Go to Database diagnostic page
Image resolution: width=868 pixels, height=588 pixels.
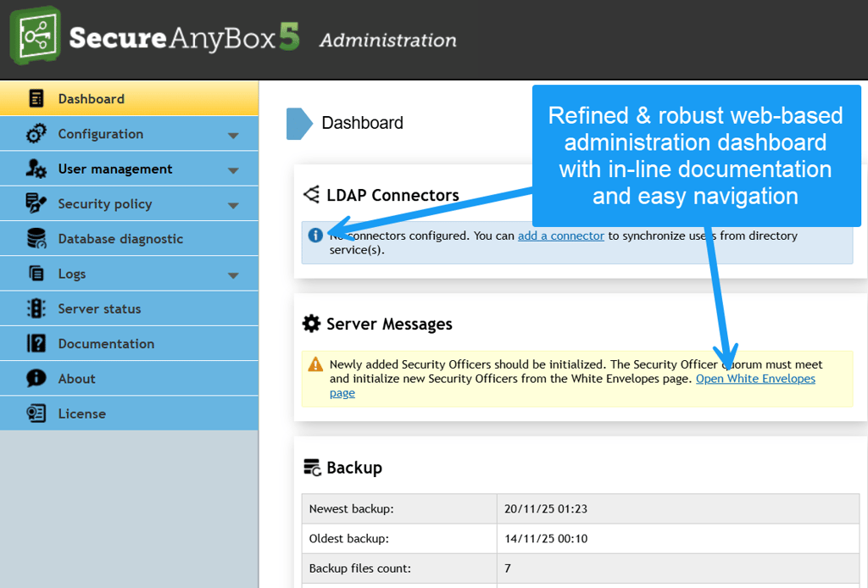coord(129,238)
